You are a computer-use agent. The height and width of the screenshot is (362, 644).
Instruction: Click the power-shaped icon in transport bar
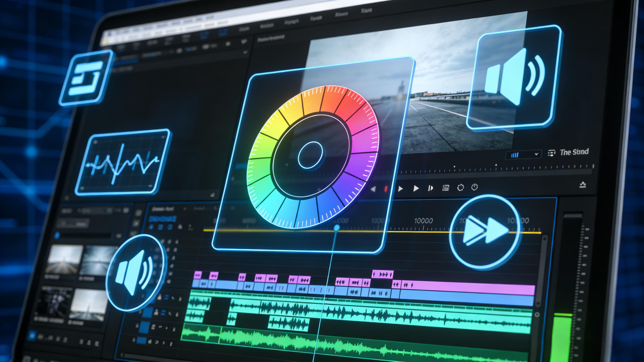point(474,187)
